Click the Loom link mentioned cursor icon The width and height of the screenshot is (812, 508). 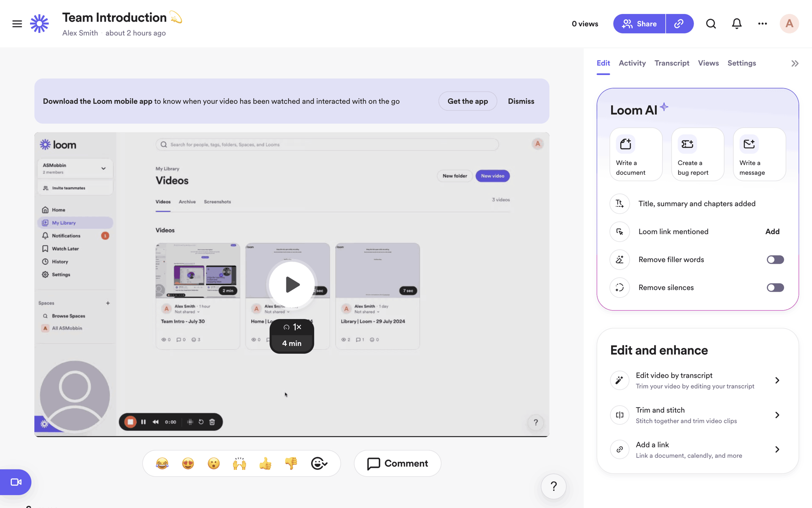click(620, 232)
